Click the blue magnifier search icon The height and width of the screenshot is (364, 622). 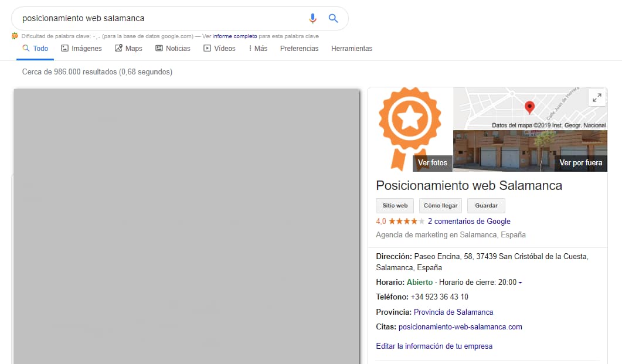click(x=333, y=18)
